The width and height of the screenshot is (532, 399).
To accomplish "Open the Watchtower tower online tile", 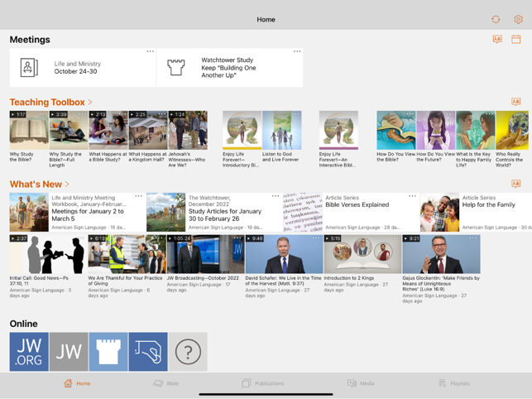I will pos(108,352).
